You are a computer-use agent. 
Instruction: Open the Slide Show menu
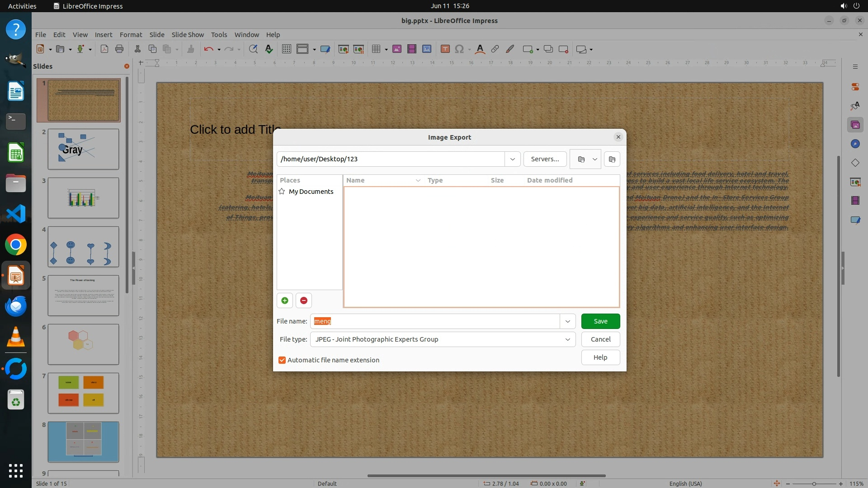[187, 34]
